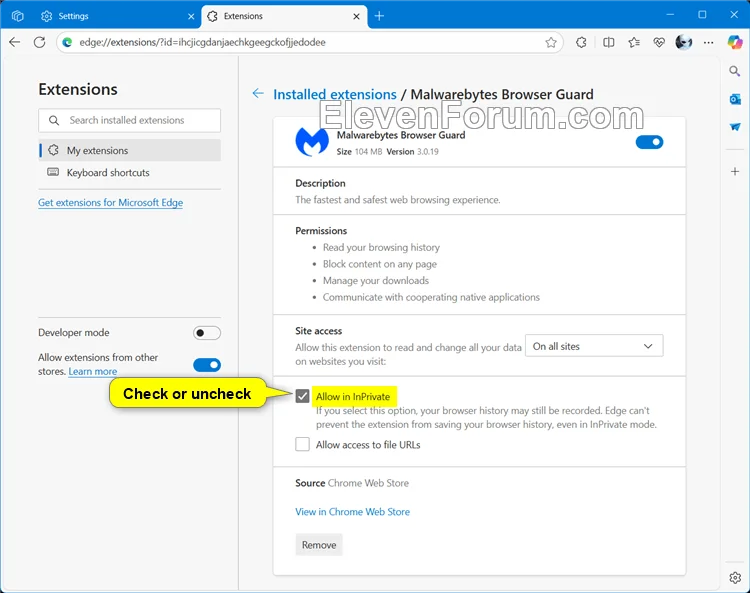The image size is (750, 593).
Task: Open the On all sites dropdown
Action: pos(594,346)
